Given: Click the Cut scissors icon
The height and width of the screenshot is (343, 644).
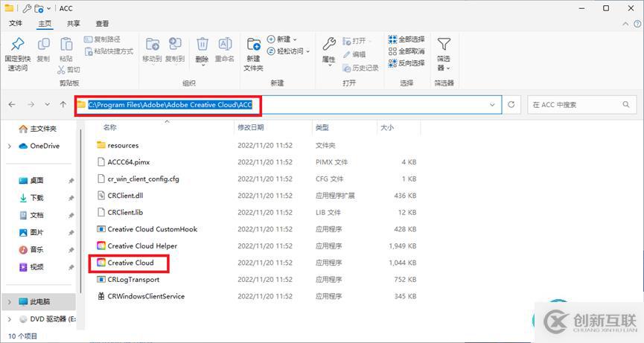Looking at the screenshot, I should click(x=62, y=70).
